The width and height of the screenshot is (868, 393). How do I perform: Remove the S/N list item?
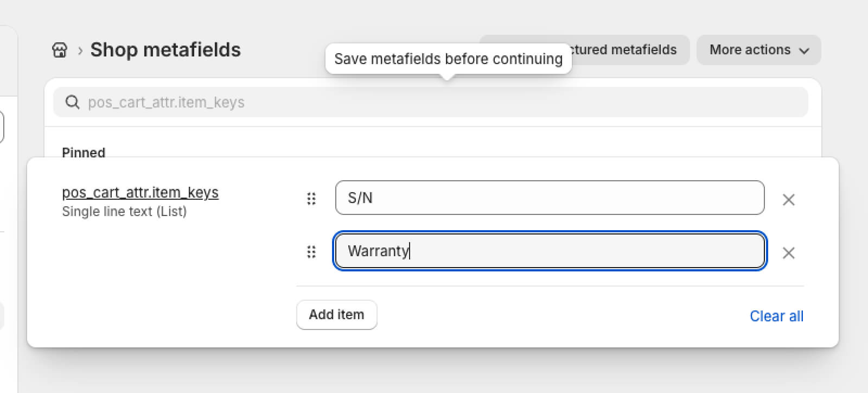click(x=789, y=200)
